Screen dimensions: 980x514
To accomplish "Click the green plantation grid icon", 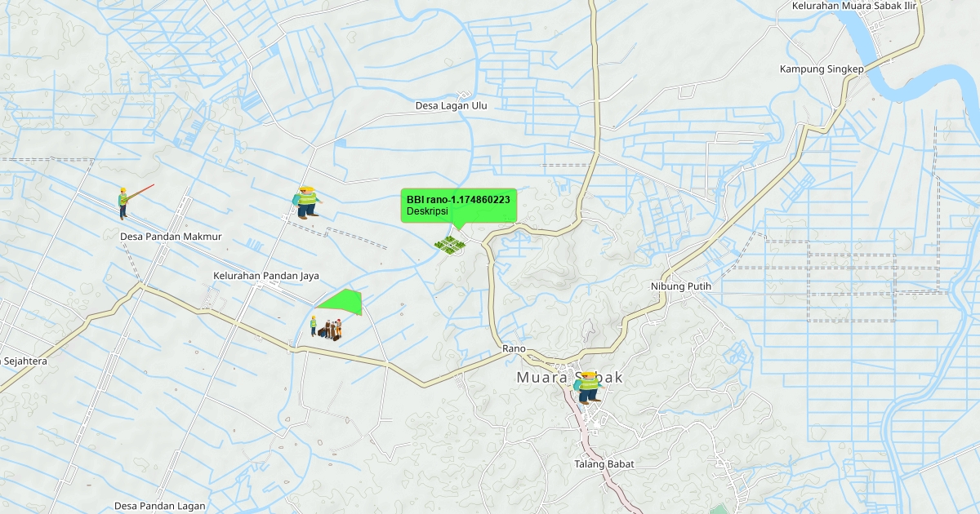I will tap(449, 243).
